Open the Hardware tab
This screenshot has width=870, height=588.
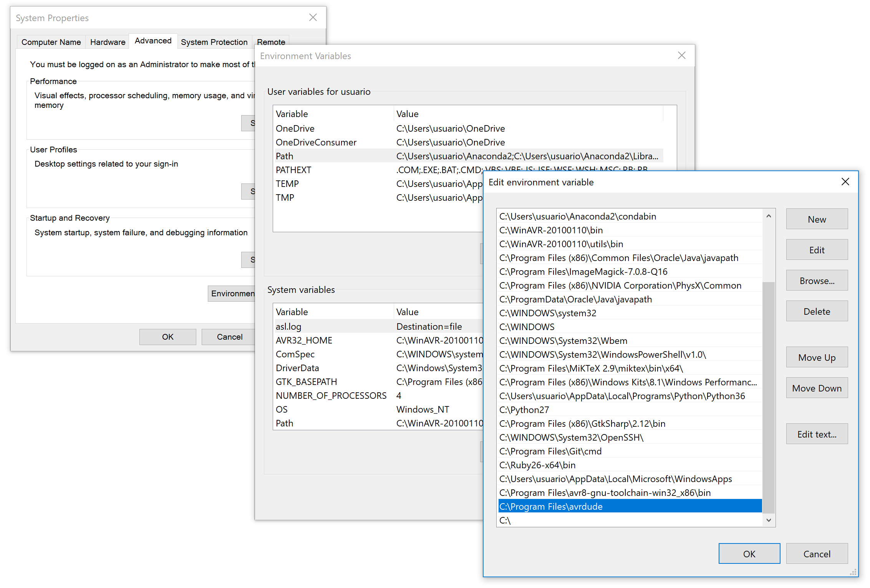pyautogui.click(x=108, y=42)
